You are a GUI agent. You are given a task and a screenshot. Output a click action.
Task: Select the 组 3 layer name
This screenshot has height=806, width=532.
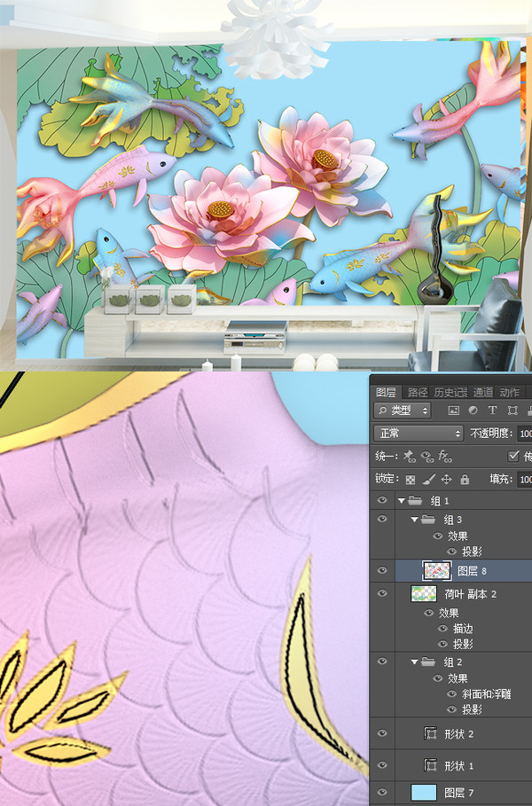click(x=453, y=520)
